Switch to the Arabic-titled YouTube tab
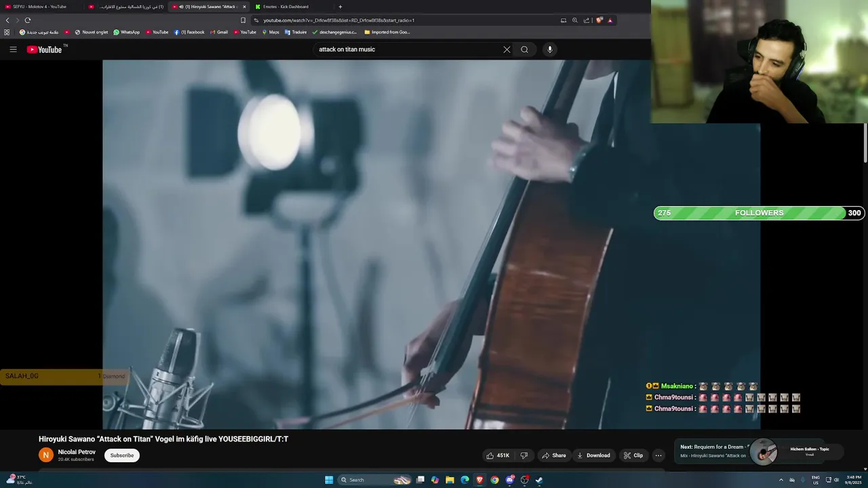868x488 pixels. 126,7
